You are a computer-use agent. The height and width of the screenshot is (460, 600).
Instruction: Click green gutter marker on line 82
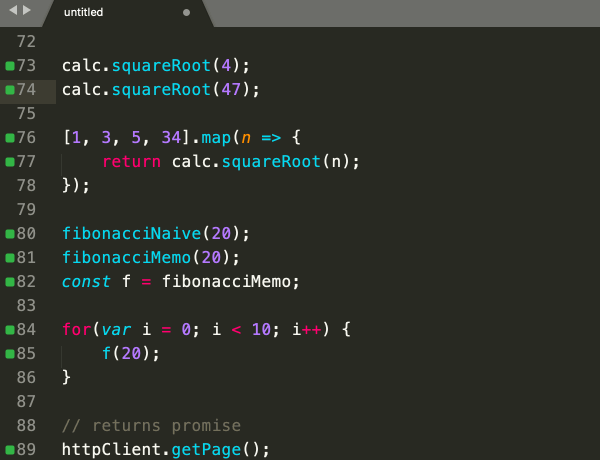pos(10,282)
